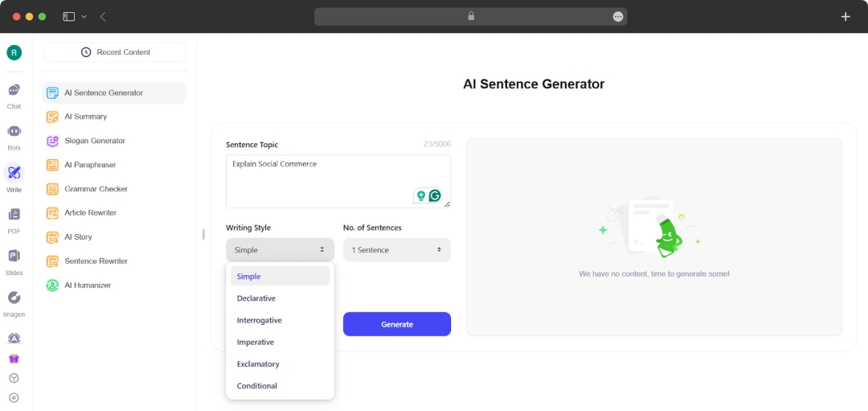Image resolution: width=868 pixels, height=411 pixels.
Task: Choose Conditional writing style option
Action: pos(280,385)
